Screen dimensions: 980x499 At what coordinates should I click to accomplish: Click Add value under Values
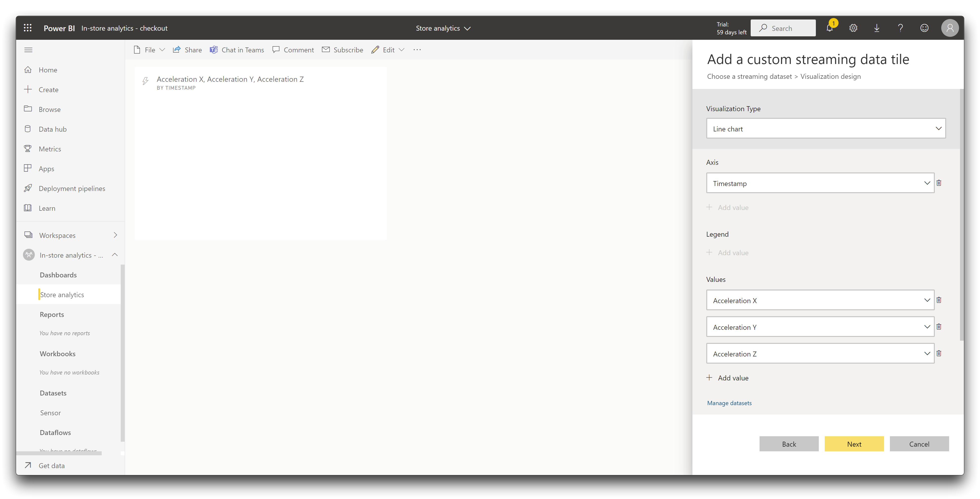click(727, 378)
